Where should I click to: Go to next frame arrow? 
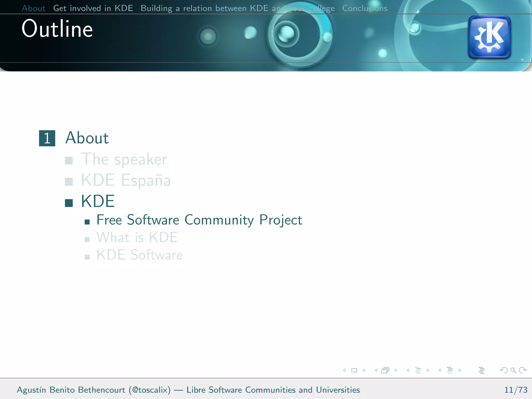tap(396, 370)
